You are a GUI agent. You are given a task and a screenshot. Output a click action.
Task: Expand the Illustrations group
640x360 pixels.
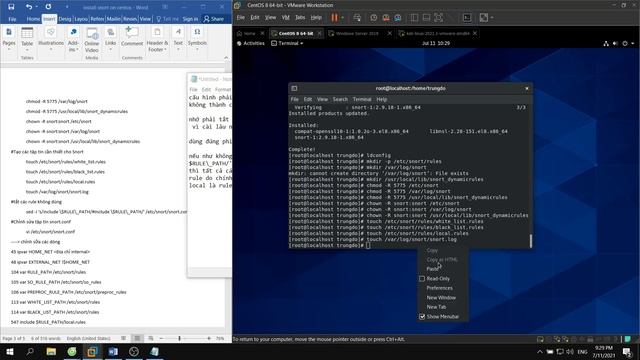tap(51, 38)
